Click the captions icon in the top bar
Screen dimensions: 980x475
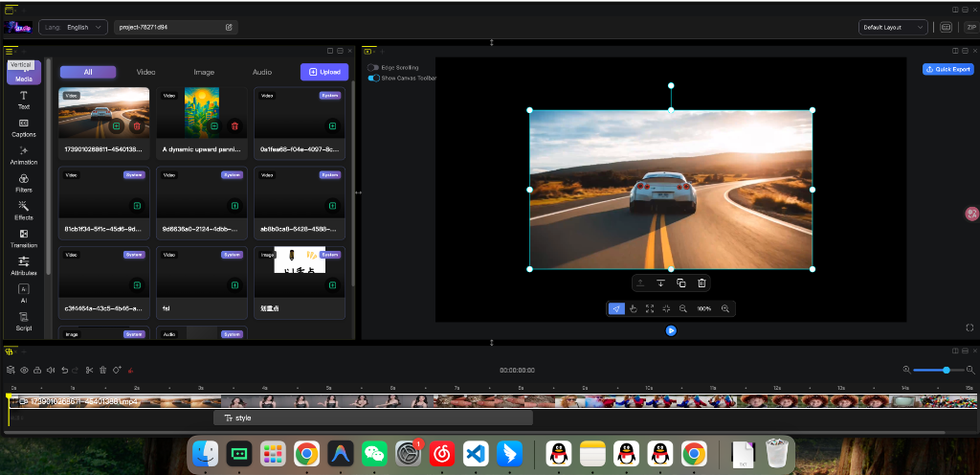947,28
